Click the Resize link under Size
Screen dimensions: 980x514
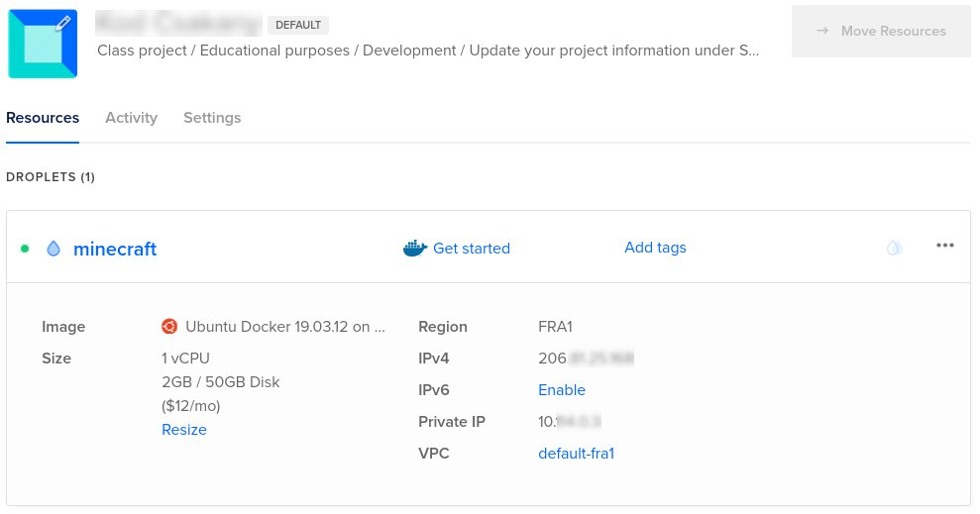(184, 430)
